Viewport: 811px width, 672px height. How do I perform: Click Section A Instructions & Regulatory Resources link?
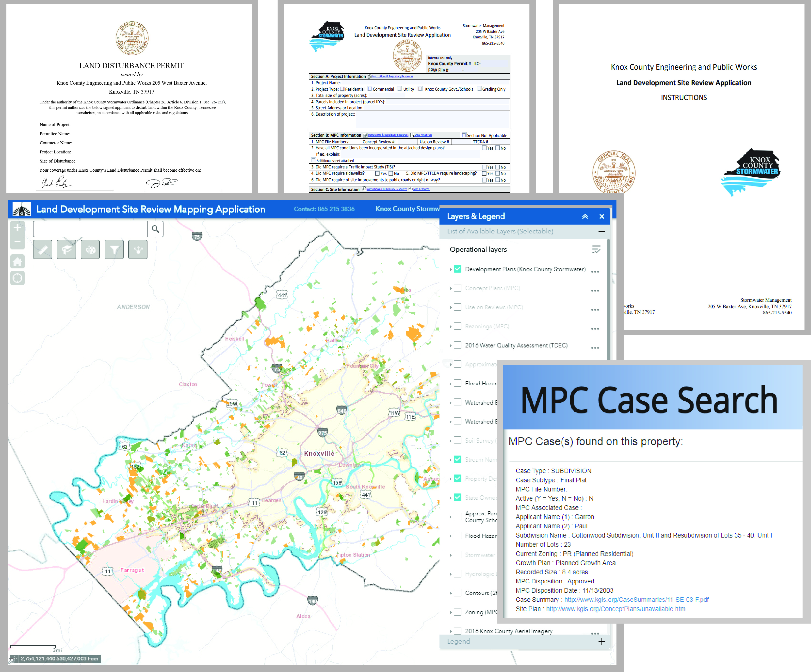pos(392,77)
